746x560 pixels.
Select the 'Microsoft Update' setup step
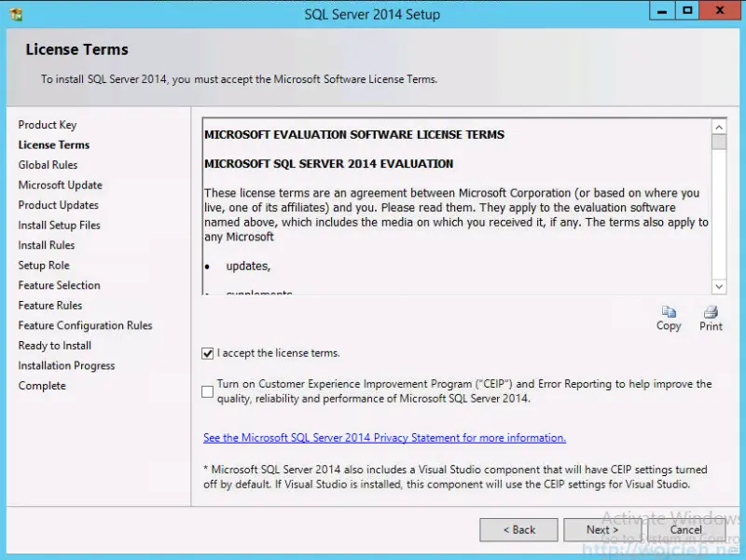pos(60,184)
